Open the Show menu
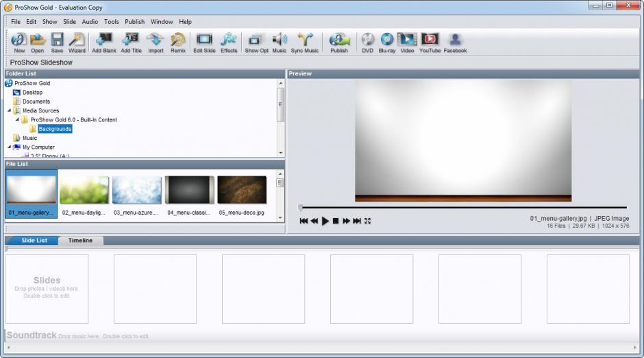This screenshot has width=644, height=358. click(x=50, y=22)
